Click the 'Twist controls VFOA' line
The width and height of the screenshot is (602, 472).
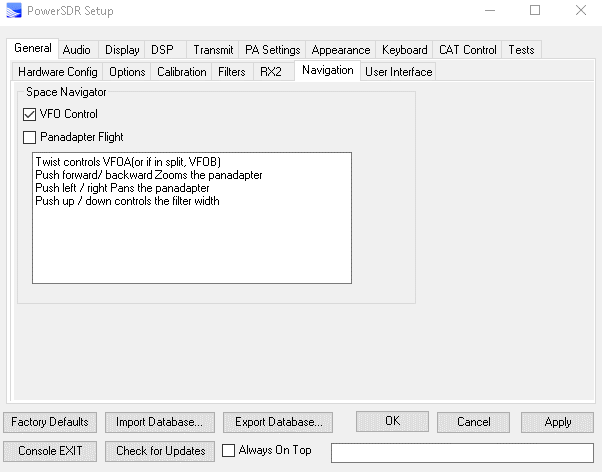click(128, 162)
